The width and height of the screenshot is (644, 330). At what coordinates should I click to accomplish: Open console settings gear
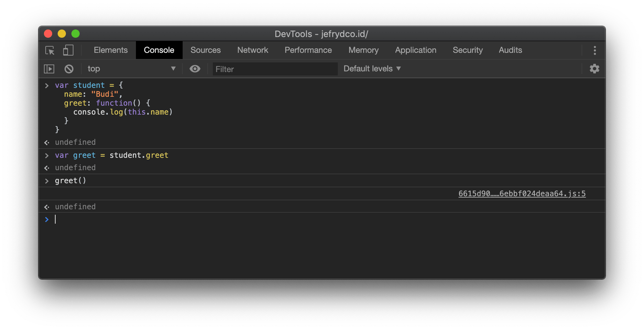coord(594,69)
